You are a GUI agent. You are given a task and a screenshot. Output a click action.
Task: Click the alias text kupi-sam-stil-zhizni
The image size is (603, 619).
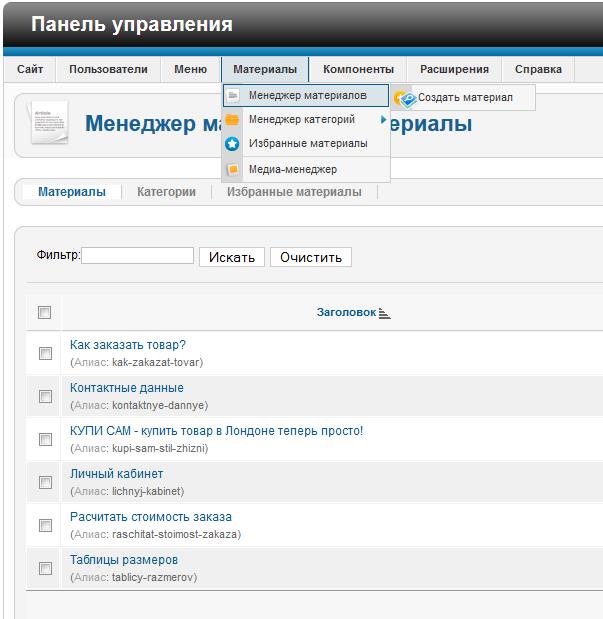[x=159, y=448]
